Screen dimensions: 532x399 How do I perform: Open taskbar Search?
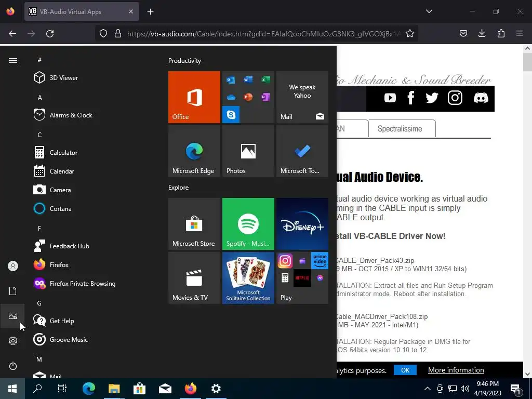tap(37, 389)
